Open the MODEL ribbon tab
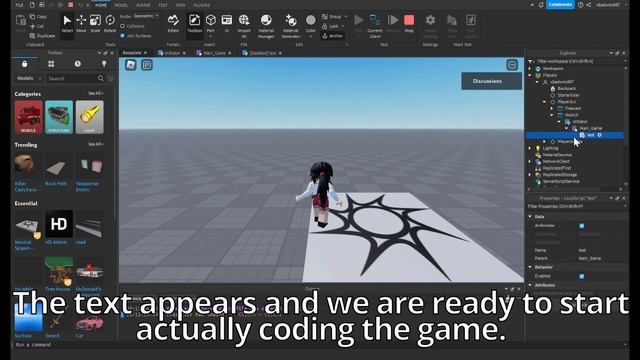Image resolution: width=640 pixels, height=360 pixels. tap(121, 5)
